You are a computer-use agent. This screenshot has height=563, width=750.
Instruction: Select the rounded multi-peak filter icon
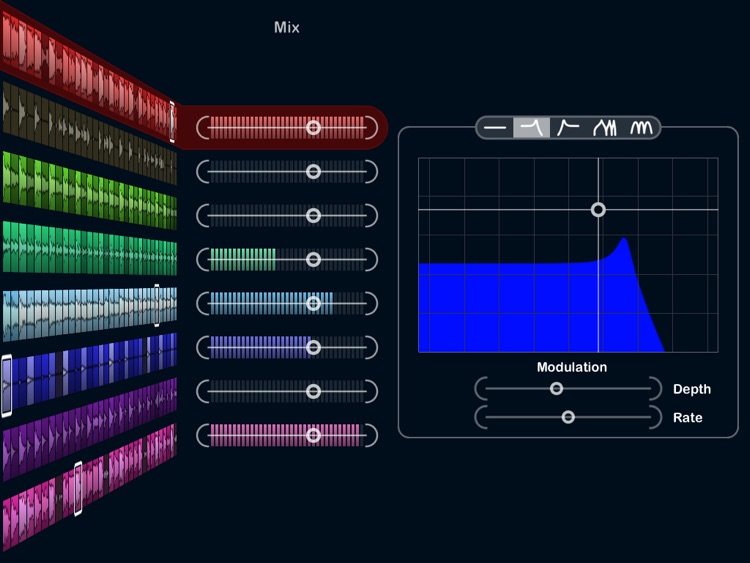tap(641, 128)
